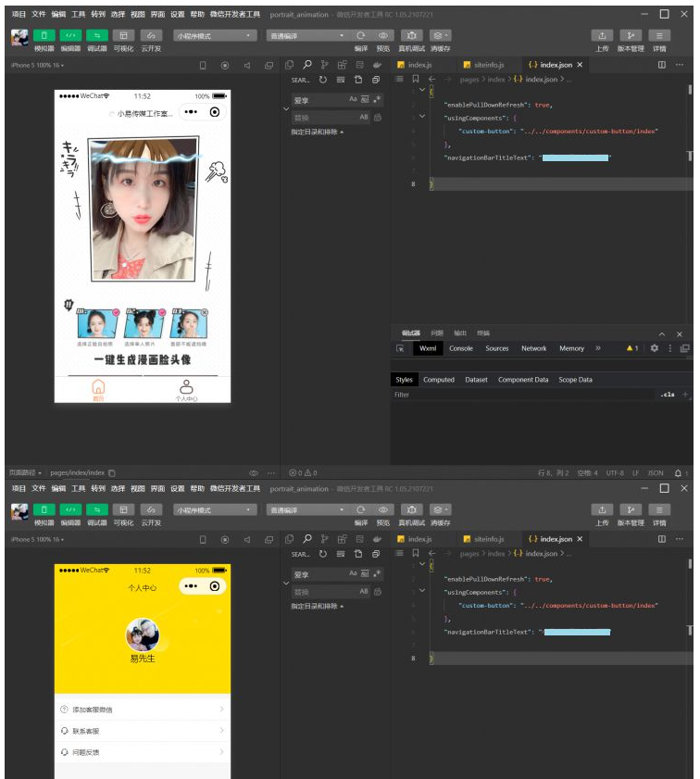Toggle the 编辑器 editor button in the upper window
This screenshot has width=700, height=779.
[x=70, y=35]
